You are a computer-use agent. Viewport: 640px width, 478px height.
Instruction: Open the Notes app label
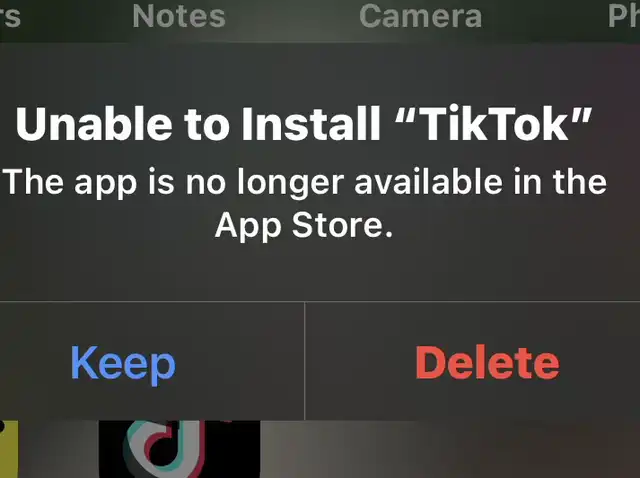point(179,16)
